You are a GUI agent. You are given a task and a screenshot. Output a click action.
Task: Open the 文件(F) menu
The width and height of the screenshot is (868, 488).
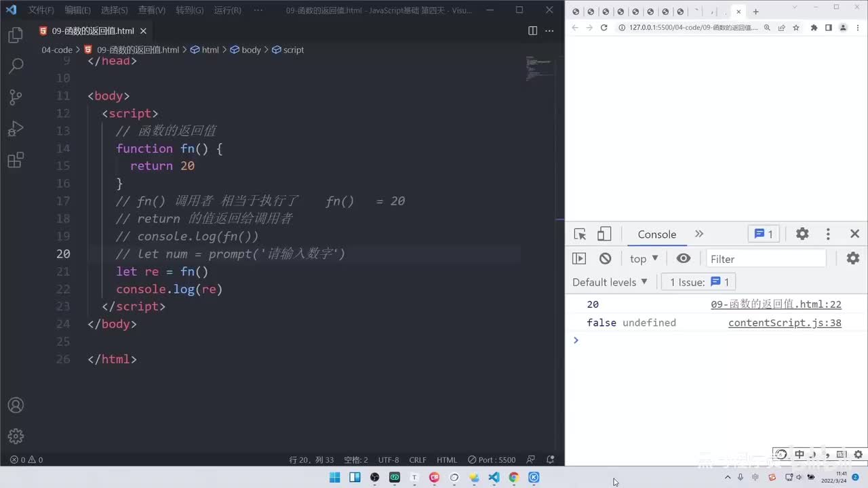coord(41,10)
